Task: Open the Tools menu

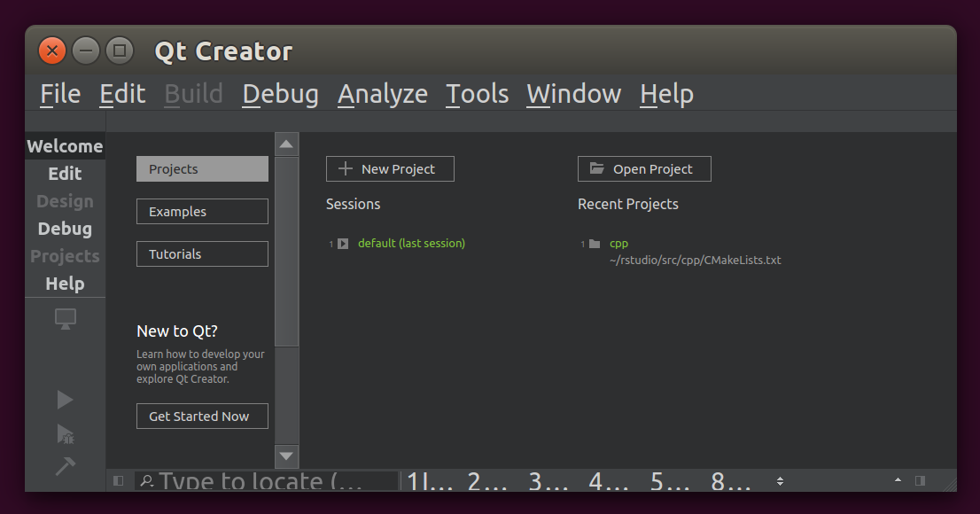Action: click(x=477, y=94)
